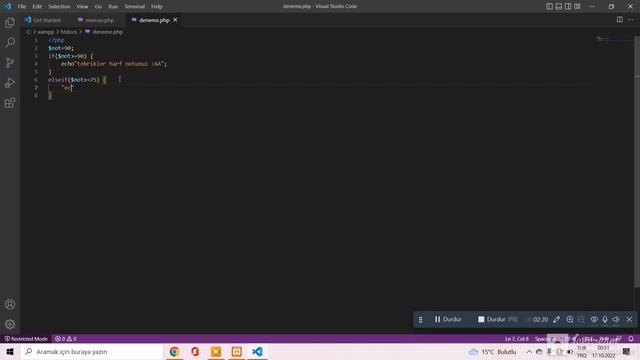Close the deneme.php tab
Image resolution: width=640 pixels, height=360 pixels.
(x=176, y=20)
